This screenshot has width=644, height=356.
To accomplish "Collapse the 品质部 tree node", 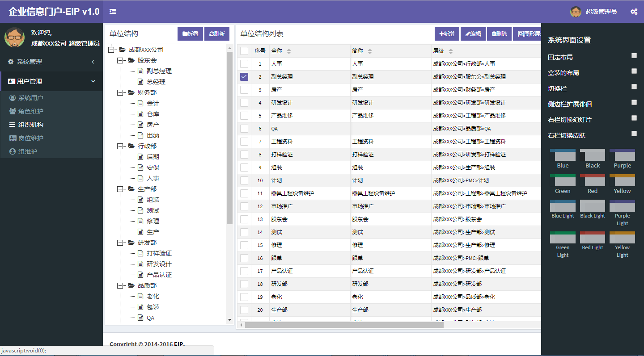I will tap(120, 285).
